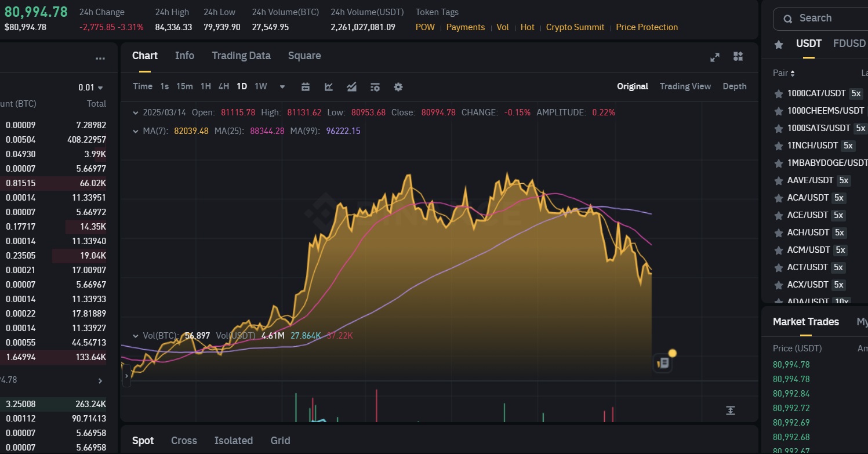This screenshot has height=454, width=868.
Task: Open the chart settings gear icon
Action: [398, 86]
